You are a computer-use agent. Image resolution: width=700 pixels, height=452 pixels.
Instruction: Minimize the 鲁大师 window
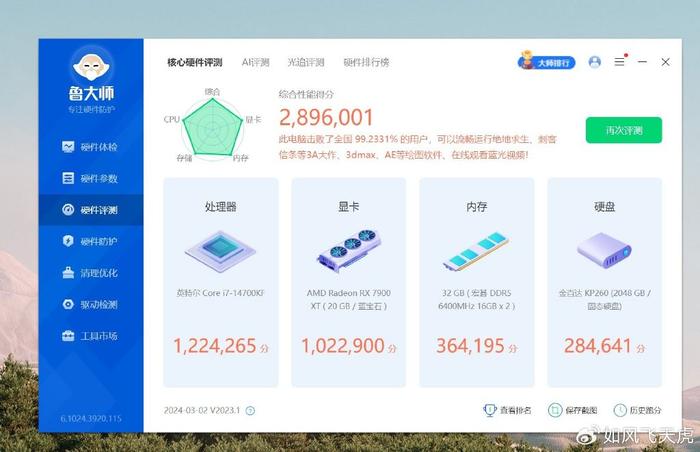642,62
